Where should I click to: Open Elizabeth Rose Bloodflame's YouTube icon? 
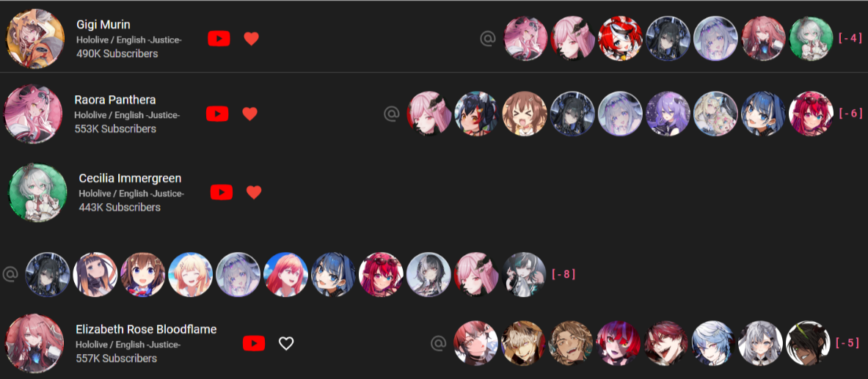click(254, 344)
